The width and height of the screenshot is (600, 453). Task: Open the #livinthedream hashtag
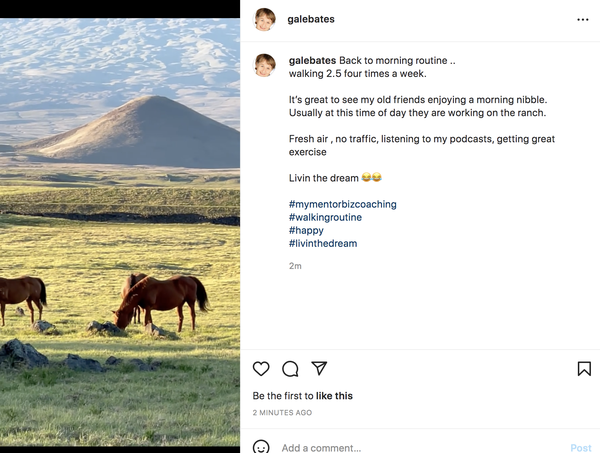click(322, 243)
